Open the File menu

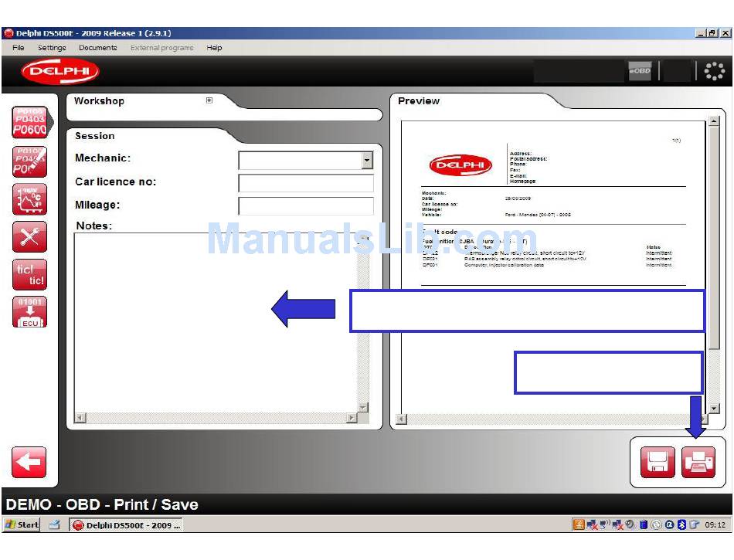[19, 48]
